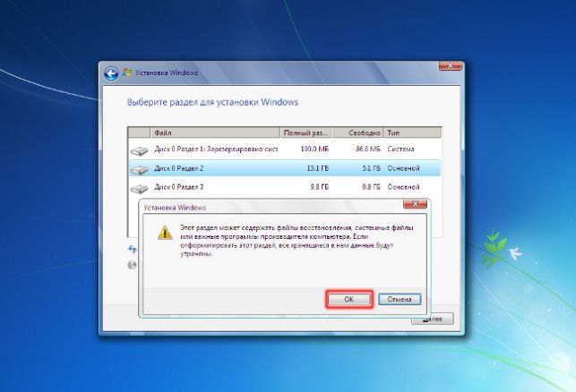This screenshot has height=392, width=576.
Task: Click the drive icon of Раздел 2
Action: 139,169
